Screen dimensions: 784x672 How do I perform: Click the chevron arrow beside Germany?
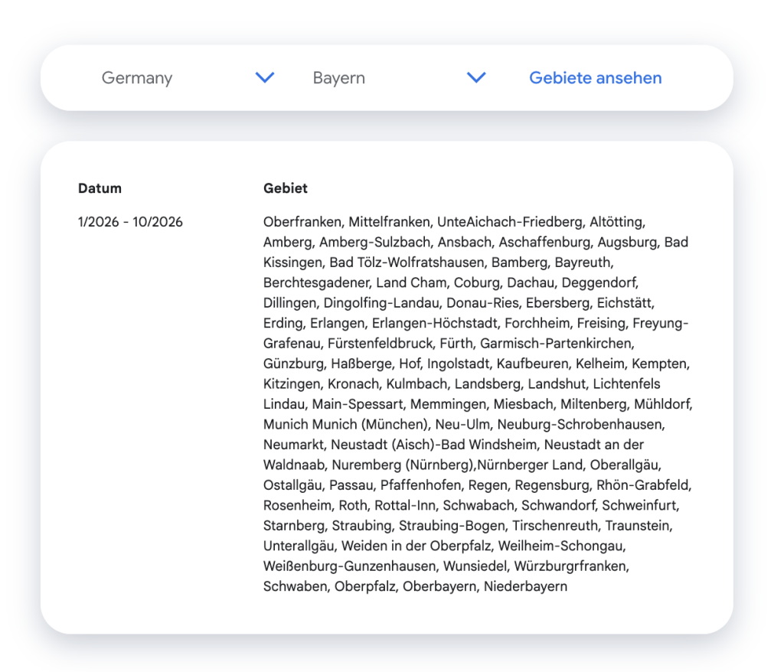pyautogui.click(x=265, y=77)
